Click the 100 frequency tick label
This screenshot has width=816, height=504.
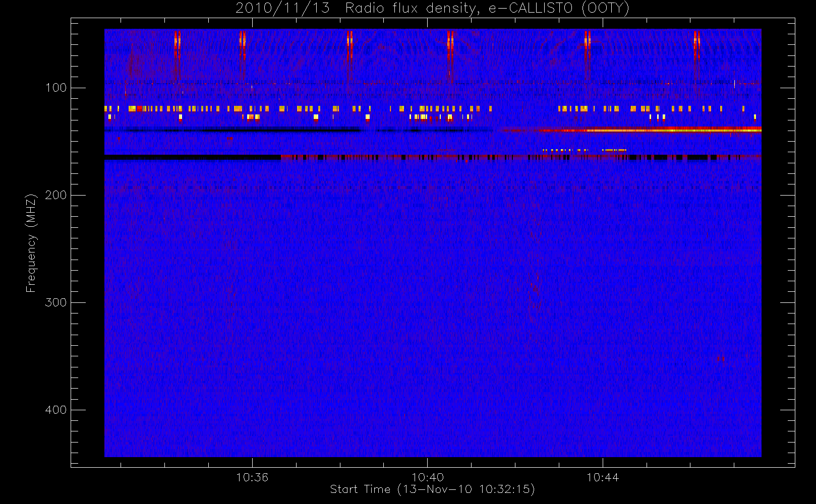click(x=56, y=88)
